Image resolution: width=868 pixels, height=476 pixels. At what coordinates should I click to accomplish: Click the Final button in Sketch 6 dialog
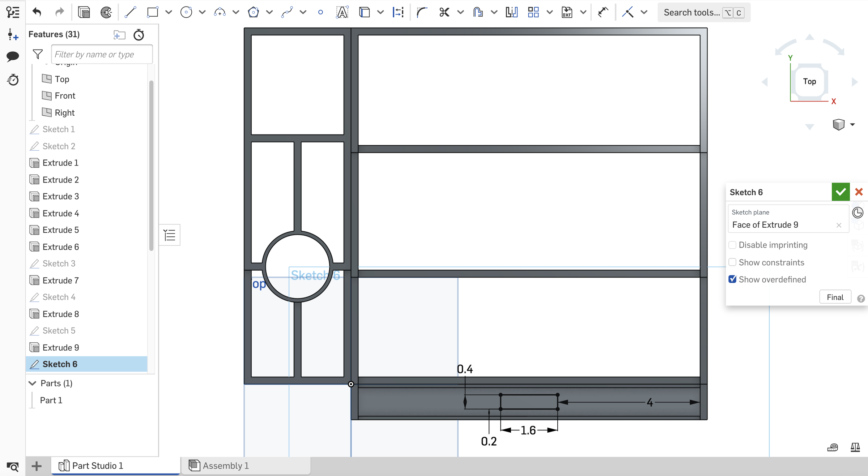click(835, 296)
